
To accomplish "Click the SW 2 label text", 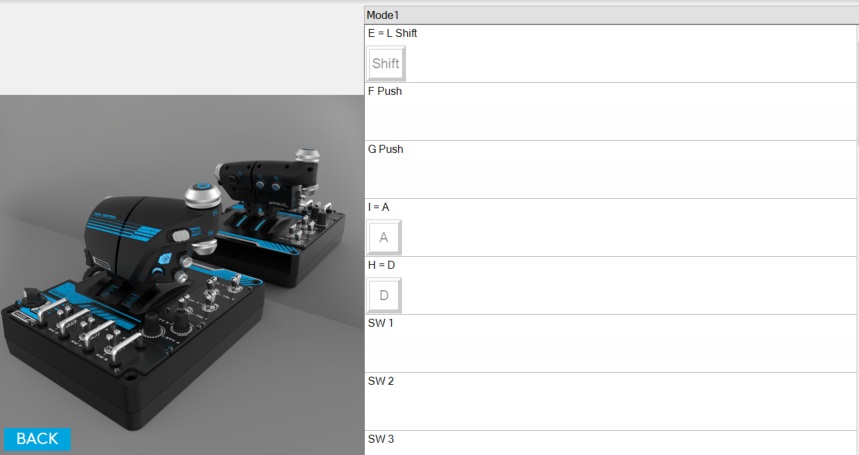I will point(381,381).
